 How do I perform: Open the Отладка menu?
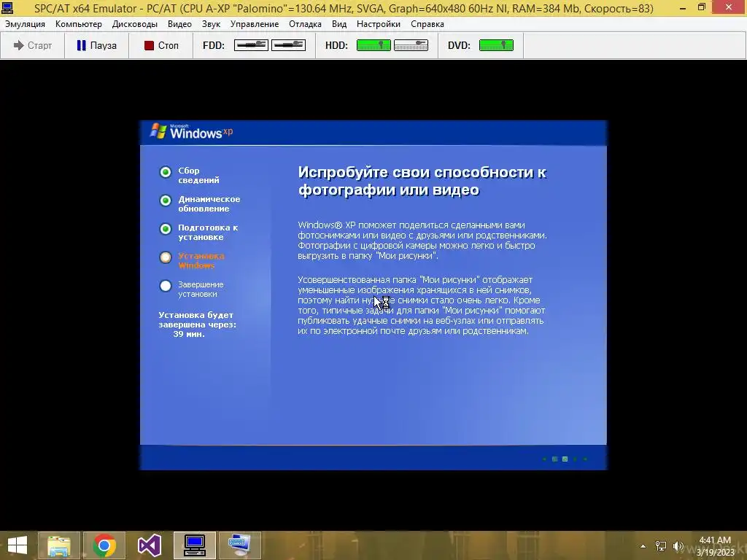pos(305,24)
